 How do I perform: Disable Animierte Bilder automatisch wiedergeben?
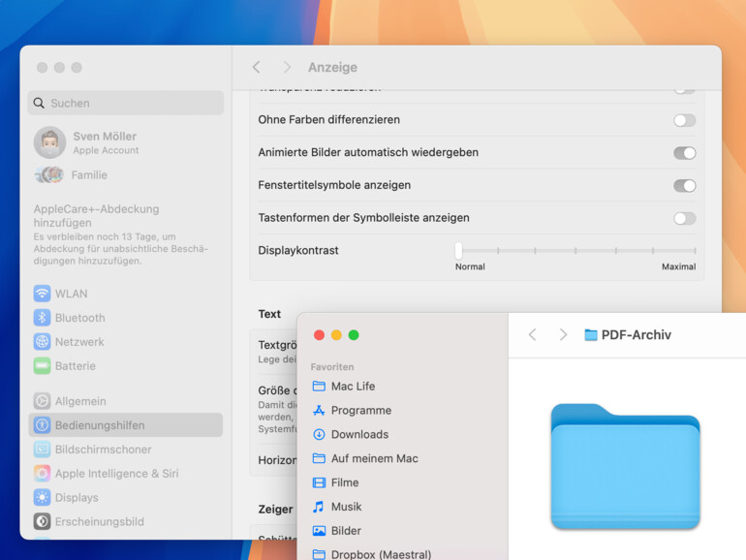click(x=684, y=153)
